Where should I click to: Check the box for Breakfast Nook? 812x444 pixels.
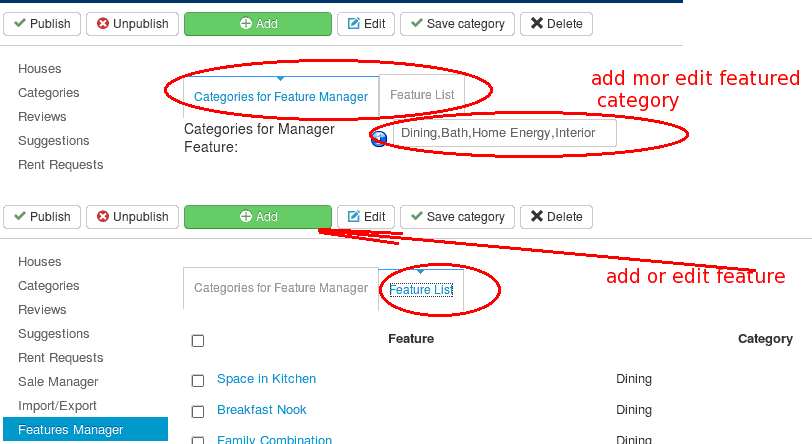coord(198,412)
